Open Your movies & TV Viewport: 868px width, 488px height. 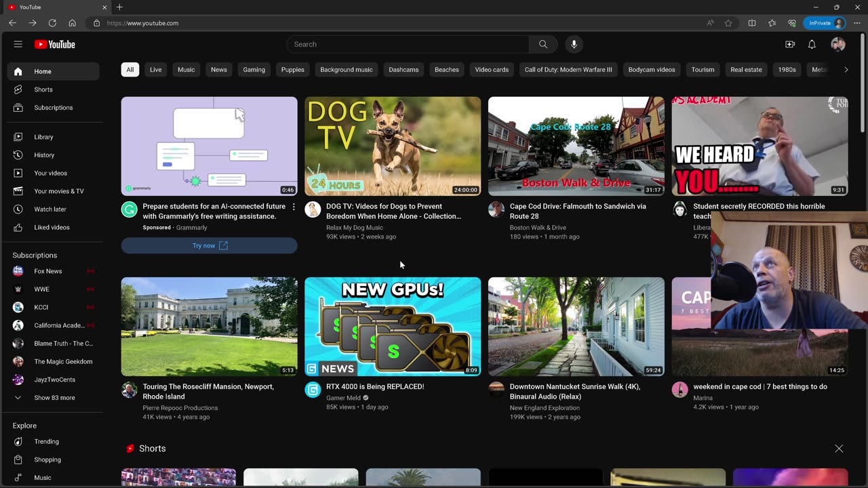coord(54,191)
